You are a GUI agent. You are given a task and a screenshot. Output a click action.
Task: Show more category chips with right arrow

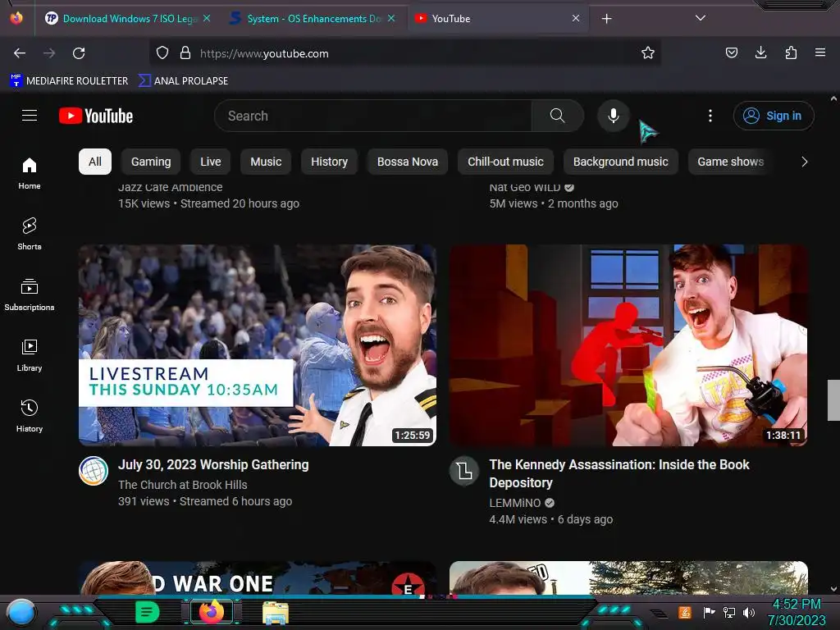point(804,162)
